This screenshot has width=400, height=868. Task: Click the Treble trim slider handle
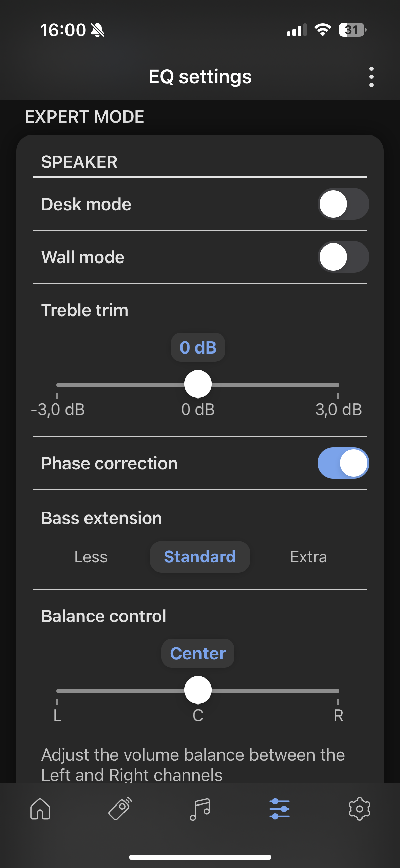click(198, 384)
